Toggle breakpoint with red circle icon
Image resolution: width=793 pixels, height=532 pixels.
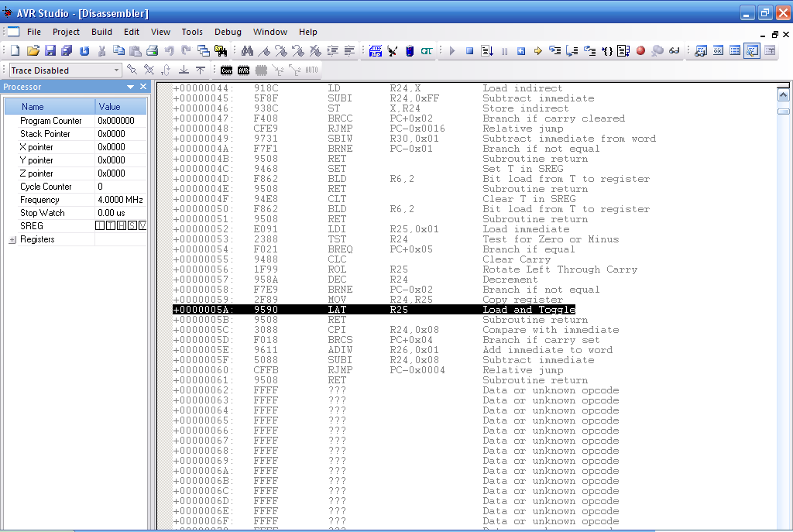click(640, 50)
